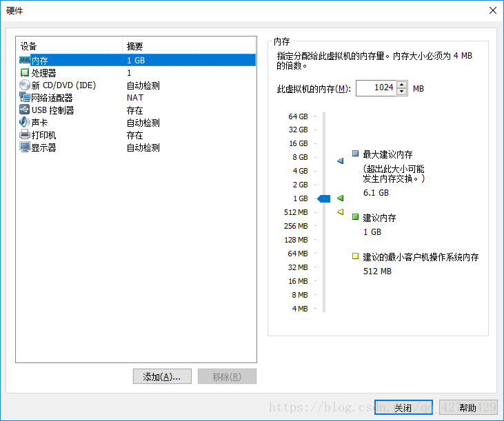Select the USB 控制器 device row
The height and width of the screenshot is (421, 504).
[x=137, y=110]
